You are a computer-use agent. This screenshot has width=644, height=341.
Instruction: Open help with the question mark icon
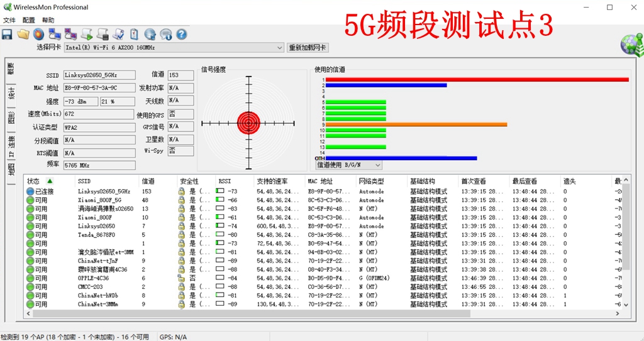pyautogui.click(x=182, y=34)
